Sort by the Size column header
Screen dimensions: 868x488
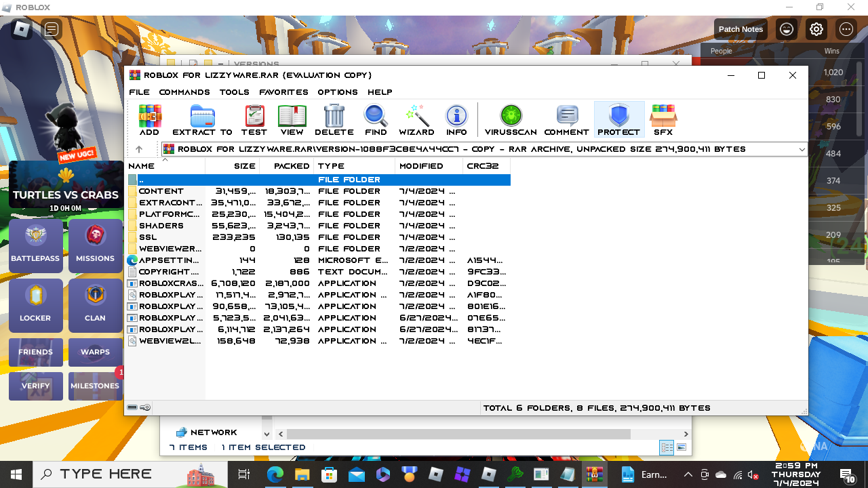(x=232, y=166)
